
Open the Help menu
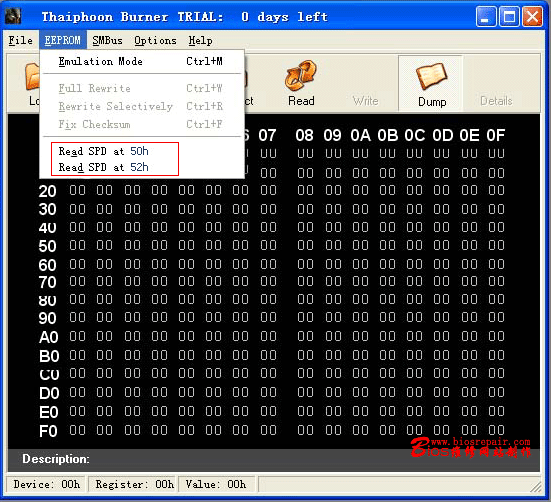[200, 40]
